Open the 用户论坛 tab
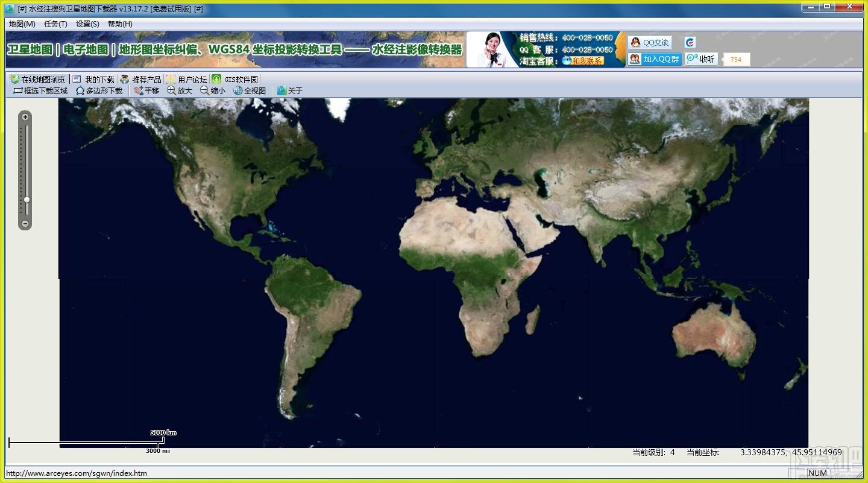The width and height of the screenshot is (868, 483). [186, 79]
